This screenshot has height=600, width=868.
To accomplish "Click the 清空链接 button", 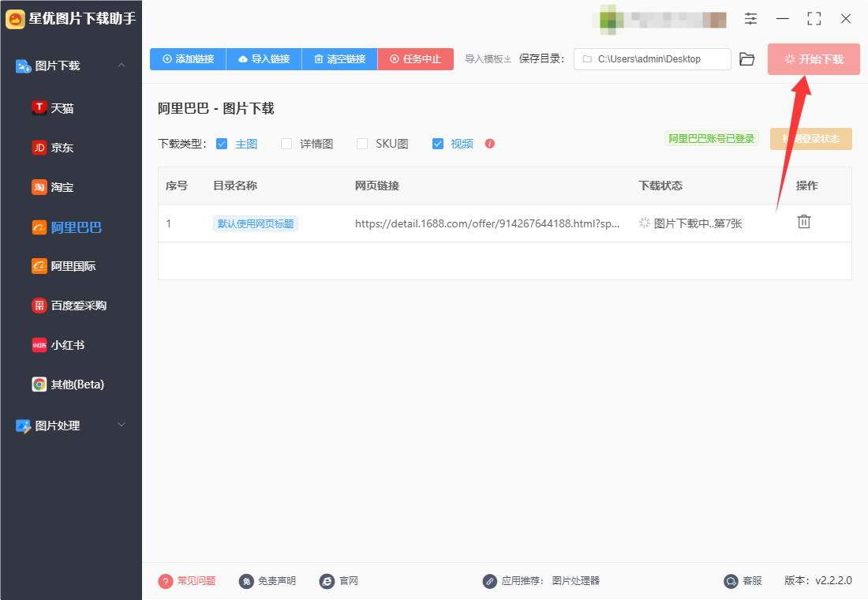I will [340, 58].
